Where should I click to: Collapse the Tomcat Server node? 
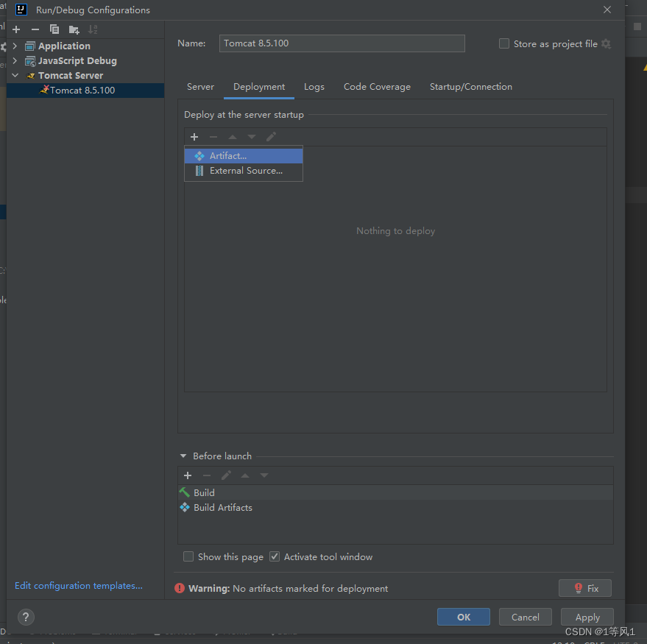tap(15, 76)
